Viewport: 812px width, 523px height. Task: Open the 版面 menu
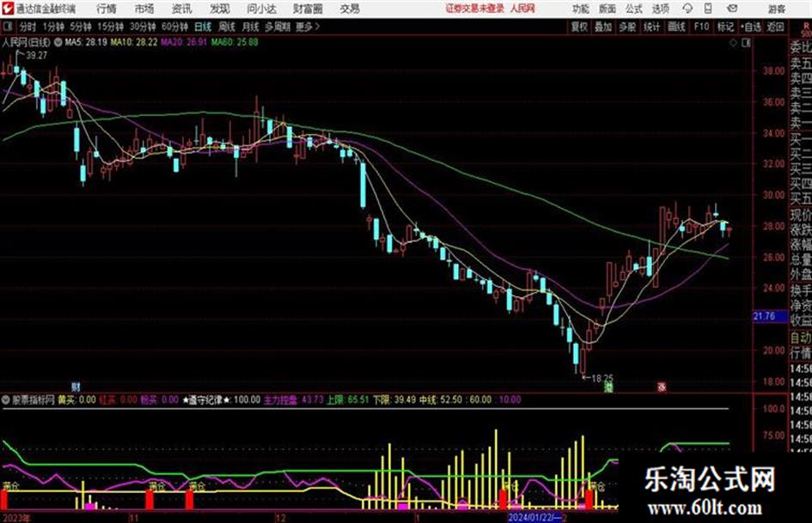(x=607, y=9)
